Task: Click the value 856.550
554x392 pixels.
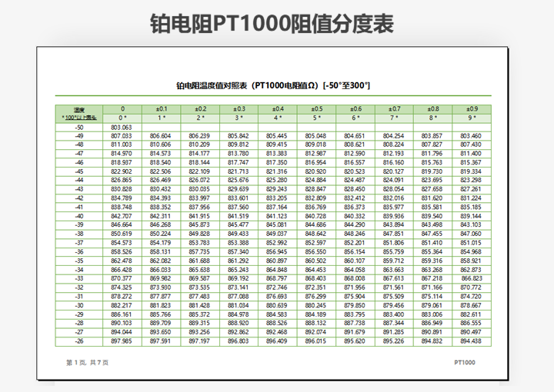Action: tap(315, 252)
